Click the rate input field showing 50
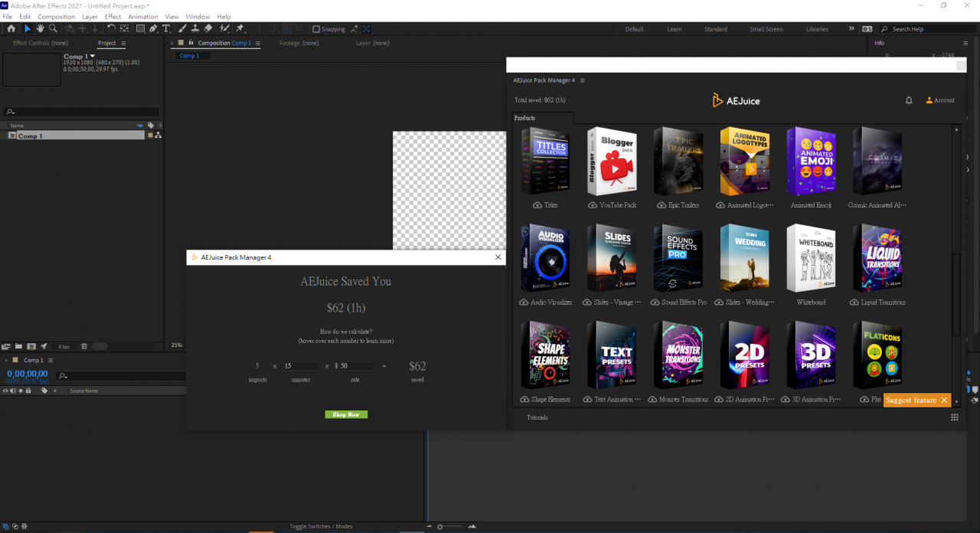 [358, 366]
